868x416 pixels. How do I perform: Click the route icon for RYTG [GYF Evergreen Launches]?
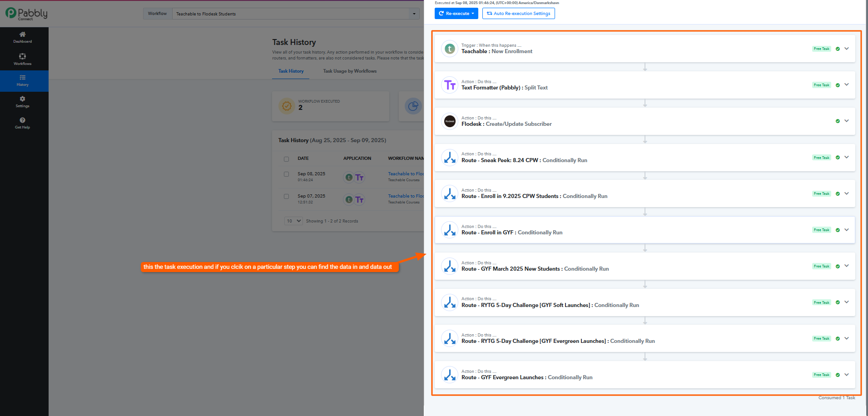450,338
